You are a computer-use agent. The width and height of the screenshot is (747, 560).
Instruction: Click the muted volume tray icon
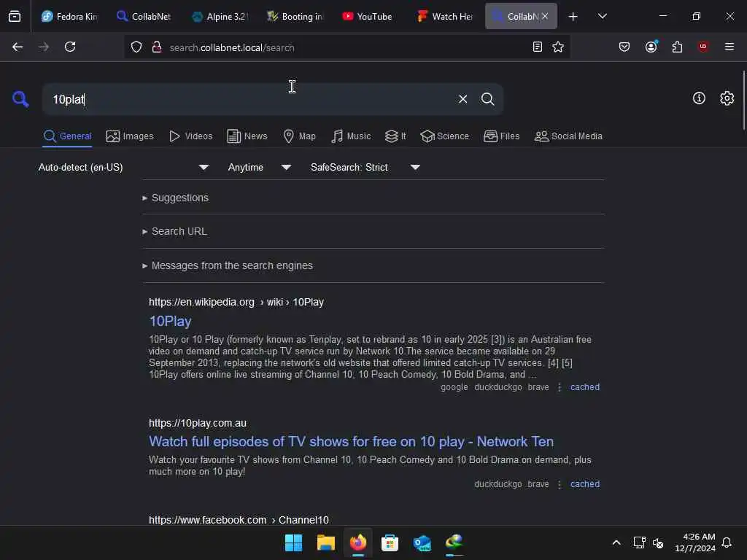658,542
